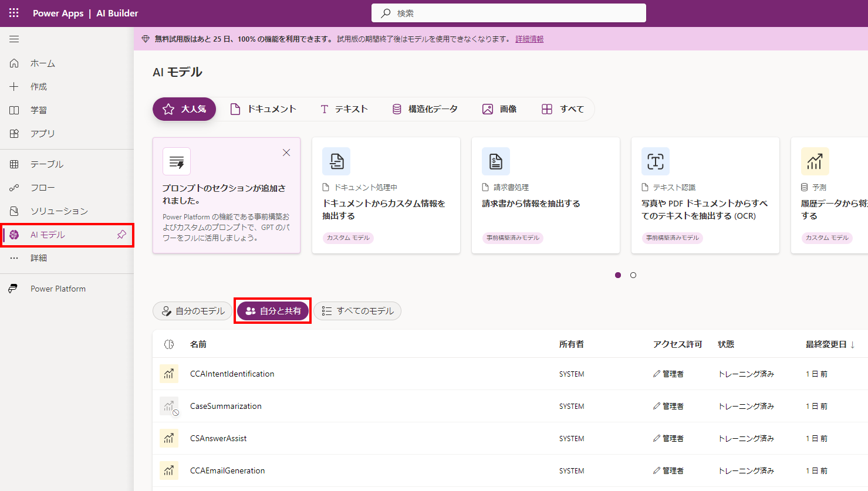The image size is (868, 491).
Task: Open the CaseSummarization model
Action: click(x=226, y=406)
